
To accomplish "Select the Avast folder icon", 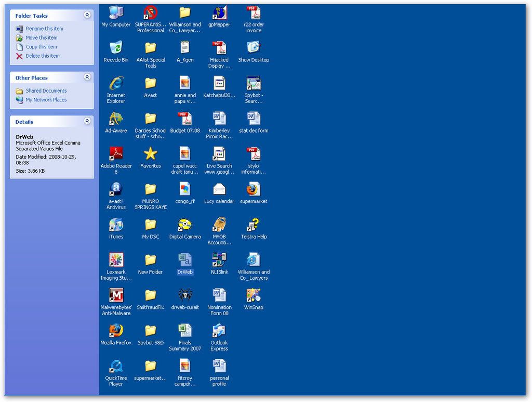I will [150, 83].
